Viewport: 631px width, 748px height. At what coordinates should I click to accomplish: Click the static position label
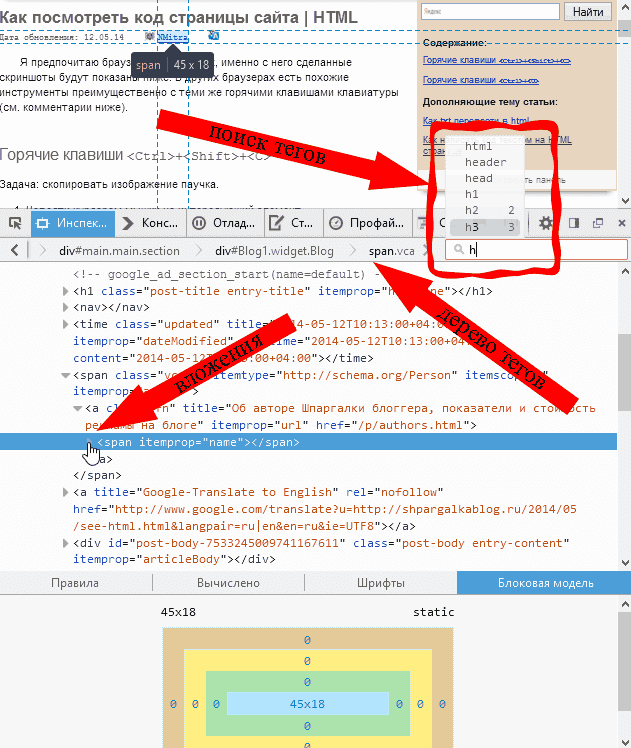click(x=433, y=612)
